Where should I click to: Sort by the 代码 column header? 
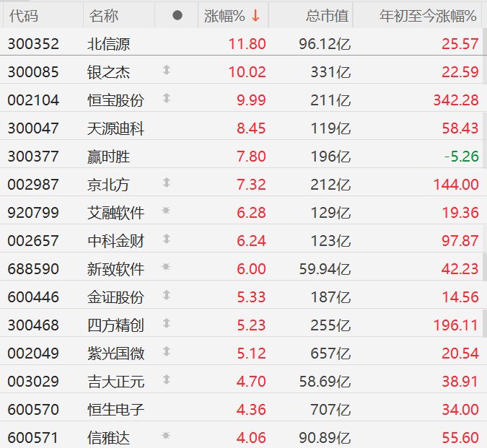(24, 16)
